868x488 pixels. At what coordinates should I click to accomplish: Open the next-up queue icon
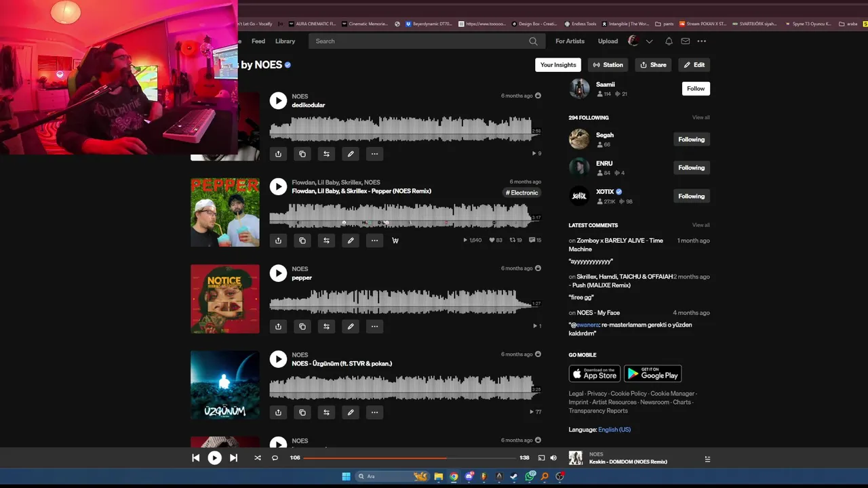[x=707, y=459]
